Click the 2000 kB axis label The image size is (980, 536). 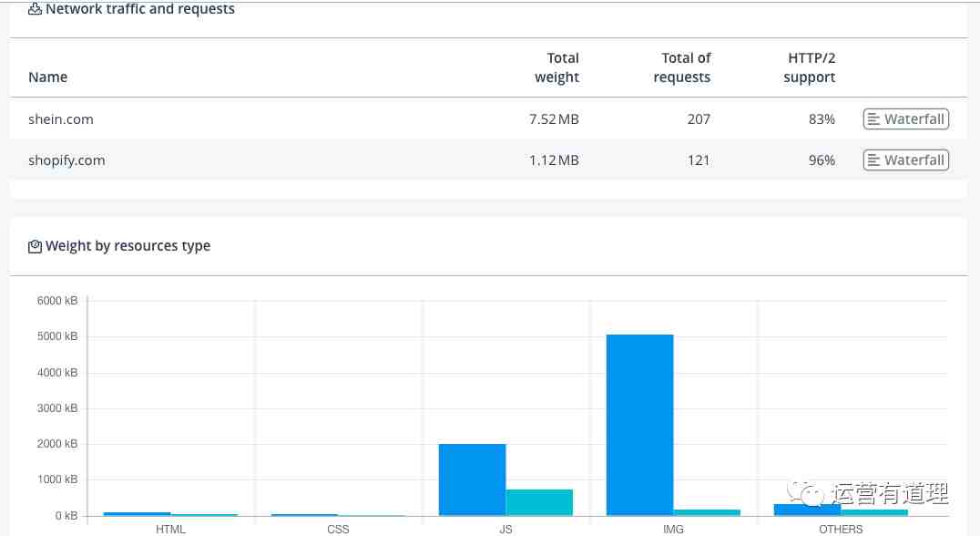pyautogui.click(x=56, y=444)
